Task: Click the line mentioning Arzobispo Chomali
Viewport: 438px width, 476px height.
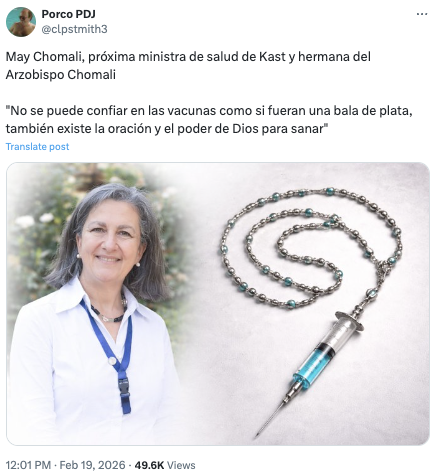Action: click(61, 74)
